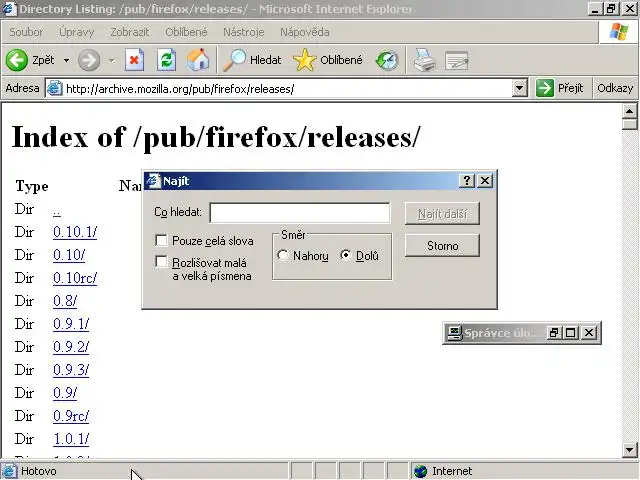Click the page scrollbar up arrow
This screenshot has width=640, height=480.
pos(629,111)
